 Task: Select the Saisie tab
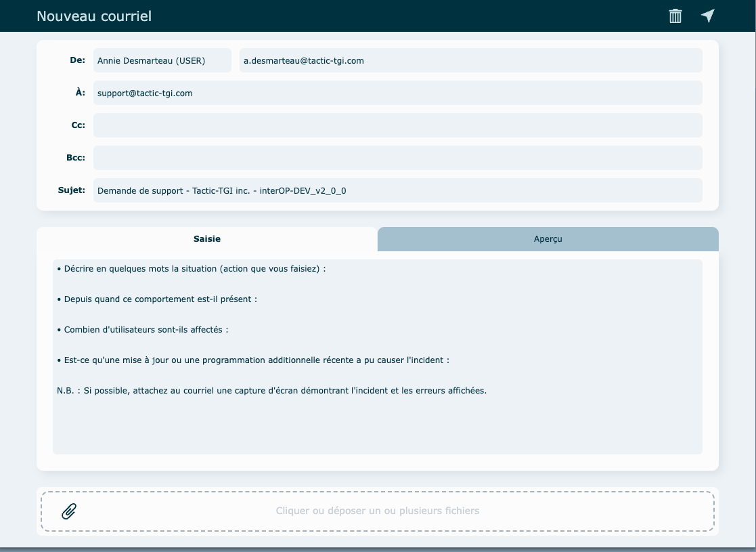tap(207, 239)
